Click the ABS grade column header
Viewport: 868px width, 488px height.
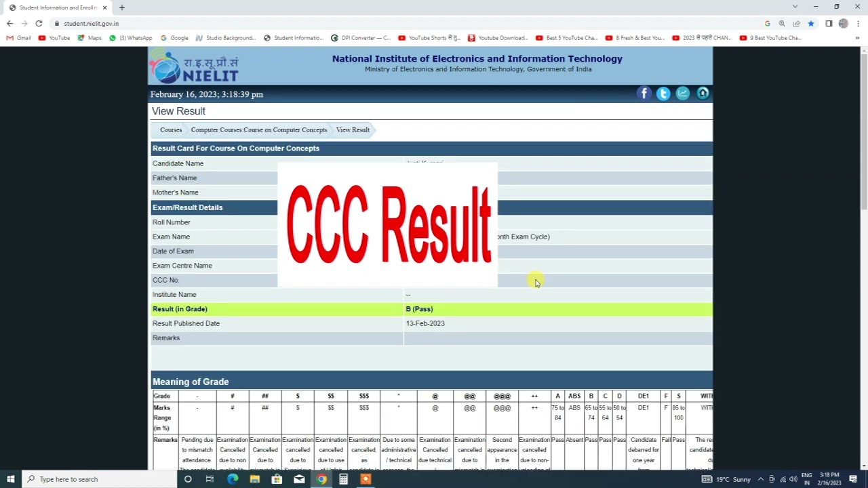[574, 396]
